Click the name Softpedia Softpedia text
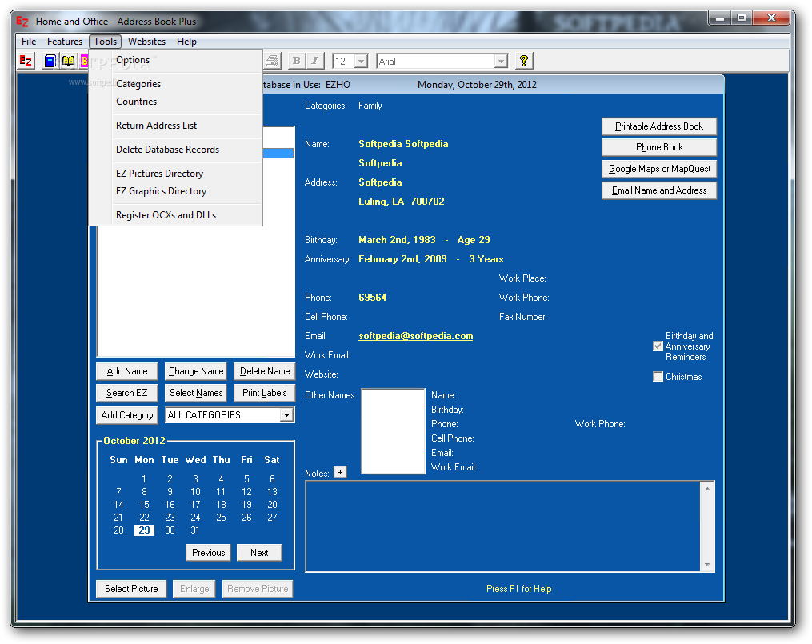 403,144
